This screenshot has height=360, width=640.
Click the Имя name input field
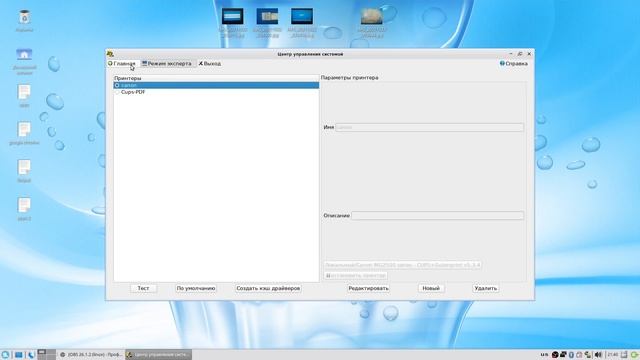click(429, 127)
